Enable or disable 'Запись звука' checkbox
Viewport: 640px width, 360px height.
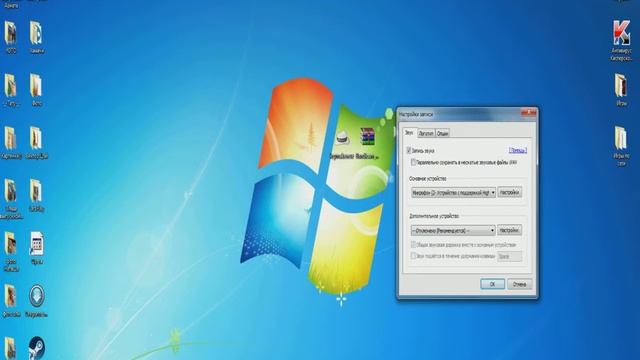(409, 151)
